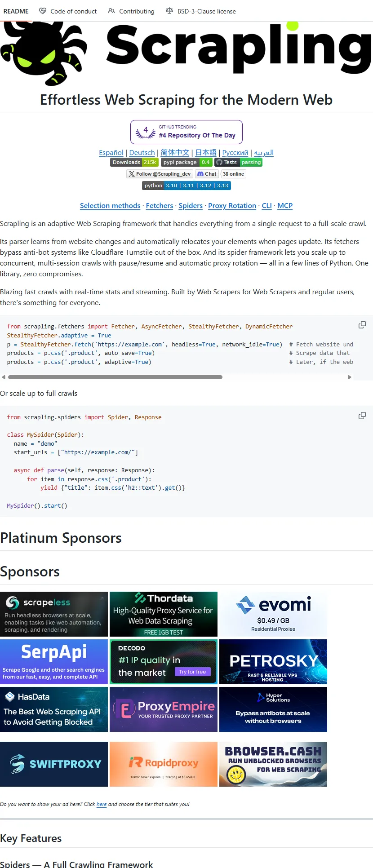Open the Code of conduct tab
Image resolution: width=373 pixels, height=868 pixels.
pyautogui.click(x=68, y=11)
